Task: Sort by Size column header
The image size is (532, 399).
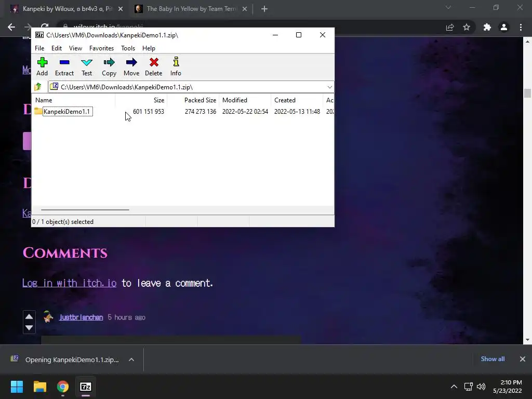Action: 141,100
